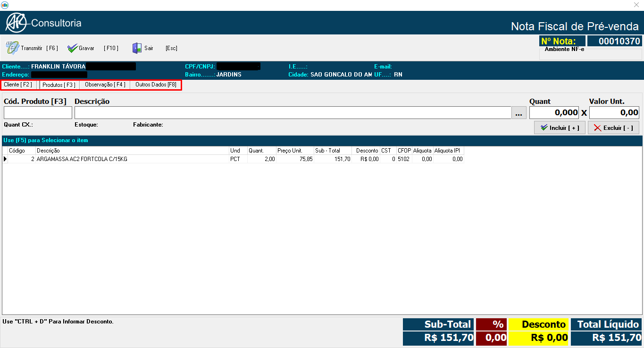Screen dimensions: 644x348
Task: Click the CST column header
Action: [388, 151]
